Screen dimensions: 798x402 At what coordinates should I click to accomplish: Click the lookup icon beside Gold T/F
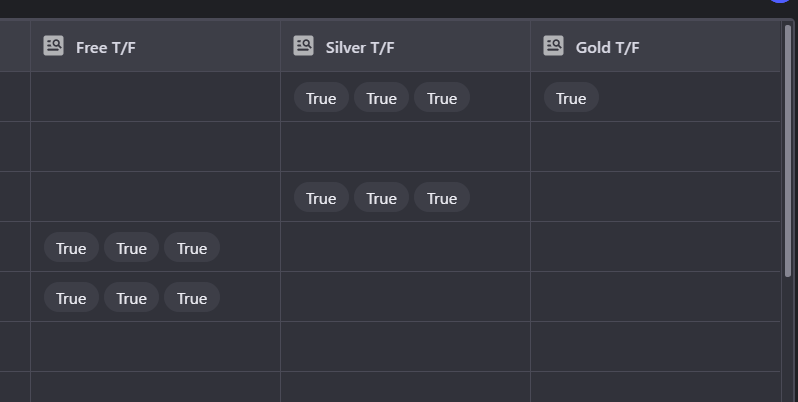click(553, 46)
